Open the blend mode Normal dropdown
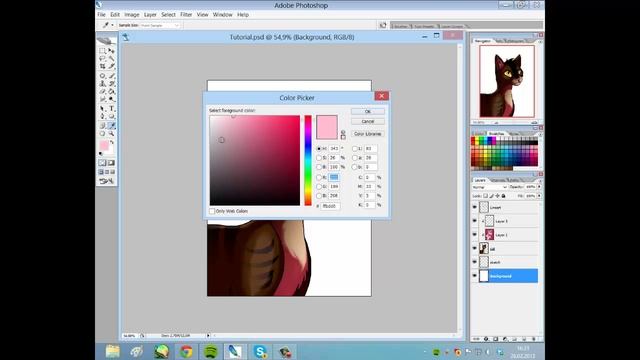640x360 pixels. click(x=489, y=187)
